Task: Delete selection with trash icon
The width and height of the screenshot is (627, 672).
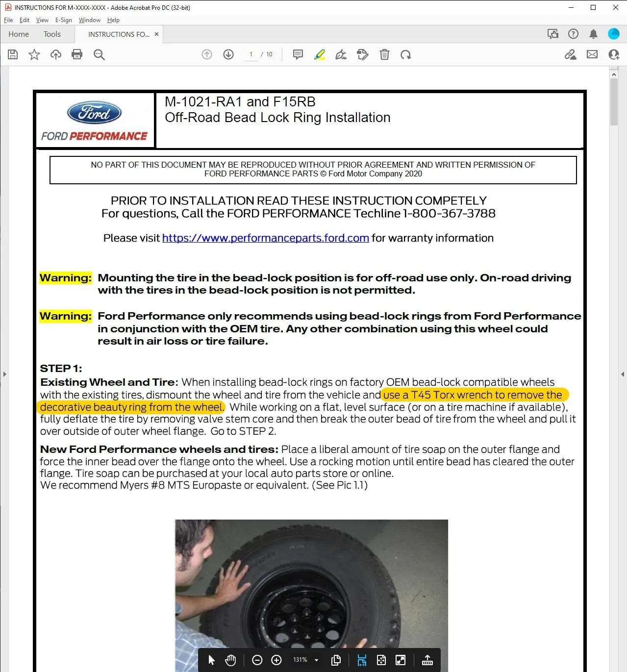Action: (384, 54)
